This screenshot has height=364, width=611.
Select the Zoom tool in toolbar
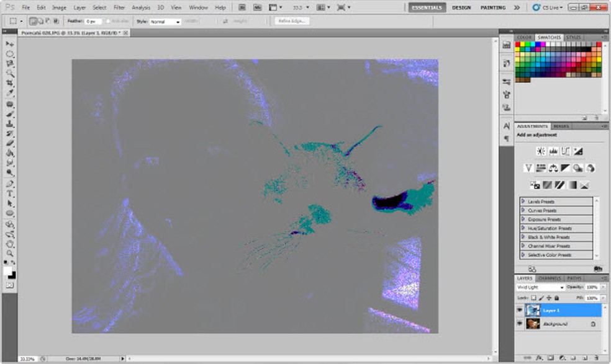point(10,254)
